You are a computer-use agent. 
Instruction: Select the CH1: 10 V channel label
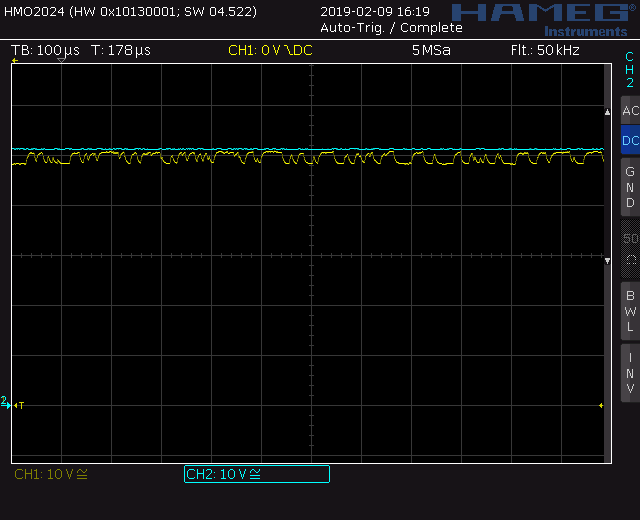[x=51, y=474]
